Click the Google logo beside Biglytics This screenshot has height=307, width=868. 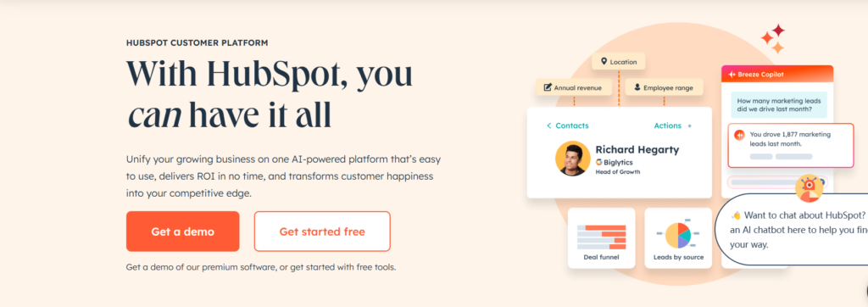coord(599,162)
